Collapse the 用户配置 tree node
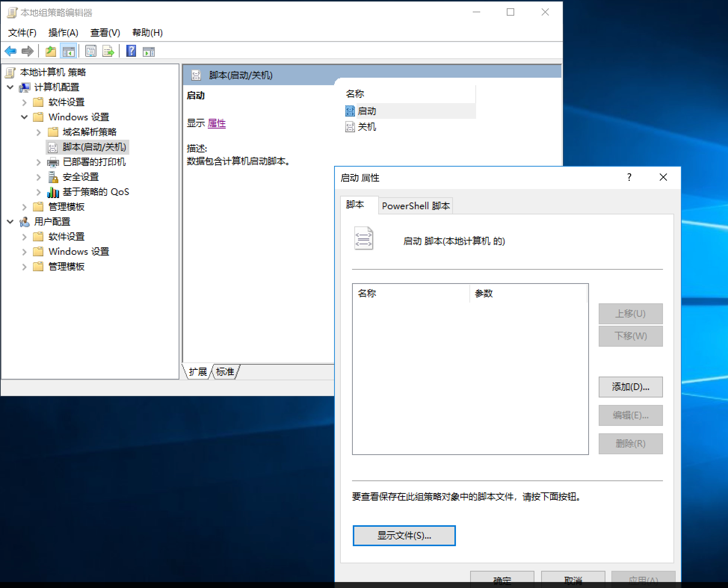Image resolution: width=728 pixels, height=588 pixels. [10, 222]
